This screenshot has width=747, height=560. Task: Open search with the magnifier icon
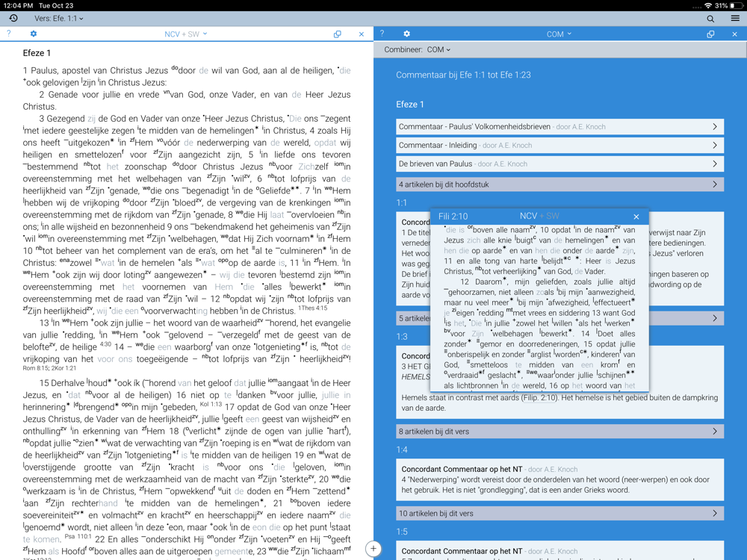[x=710, y=19]
